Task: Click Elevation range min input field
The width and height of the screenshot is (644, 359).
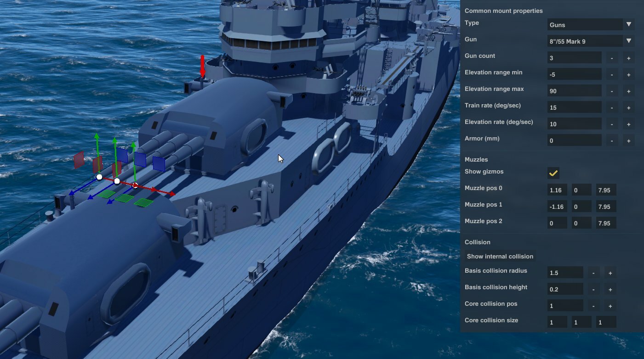Action: [575, 74]
